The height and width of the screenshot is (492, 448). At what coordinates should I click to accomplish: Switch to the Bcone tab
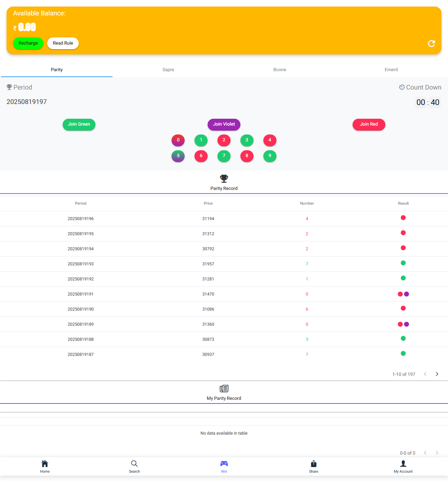[x=280, y=70]
